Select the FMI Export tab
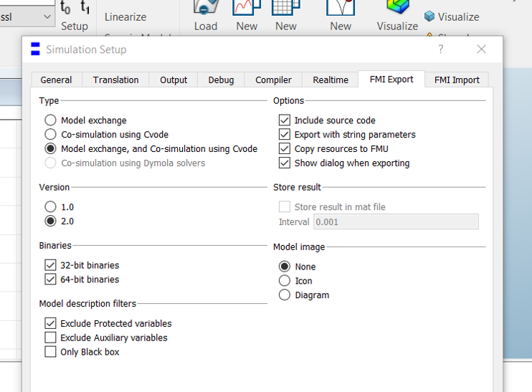Viewport: 532px width, 392px height. tap(391, 80)
